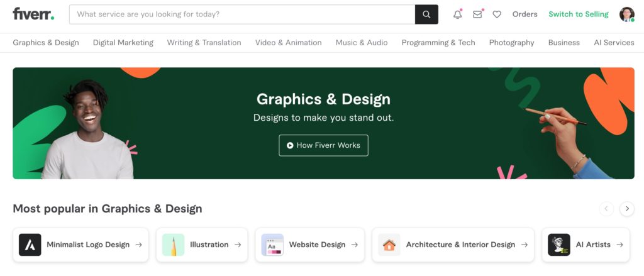This screenshot has height=276, width=644.
Task: Open Music & Audio category menu
Action: pos(362,43)
